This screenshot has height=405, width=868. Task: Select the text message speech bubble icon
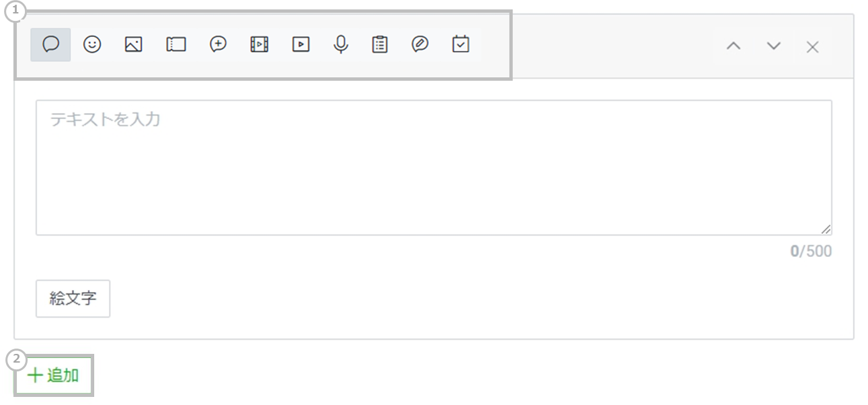(x=51, y=45)
